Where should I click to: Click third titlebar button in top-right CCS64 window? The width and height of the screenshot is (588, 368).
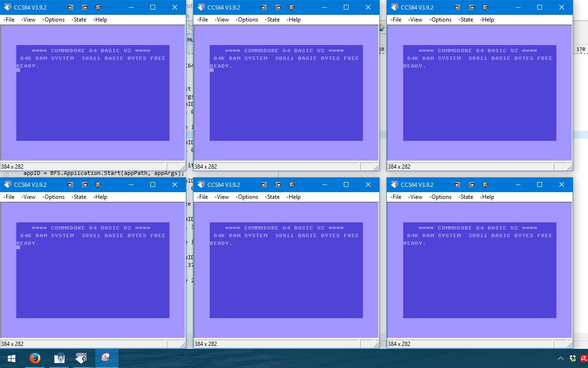(485, 8)
